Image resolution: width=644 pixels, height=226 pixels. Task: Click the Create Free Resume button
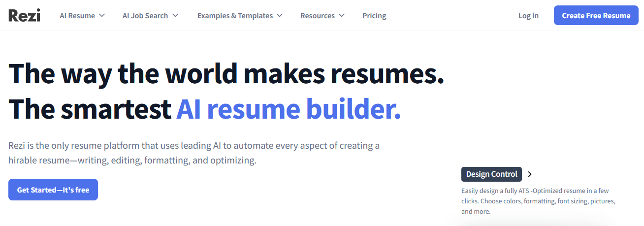pyautogui.click(x=596, y=15)
